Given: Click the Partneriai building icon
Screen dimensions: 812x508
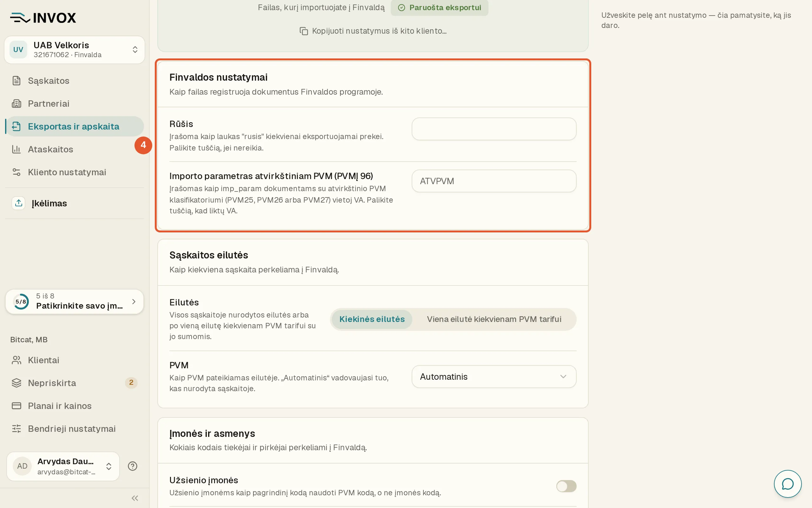Looking at the screenshot, I should (16, 104).
